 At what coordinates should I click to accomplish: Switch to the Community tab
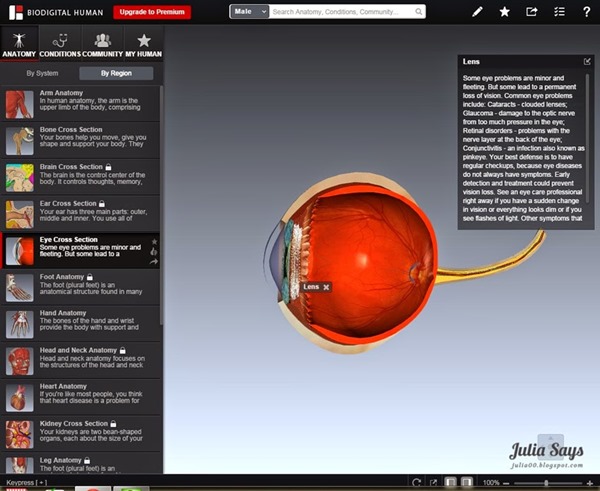101,44
